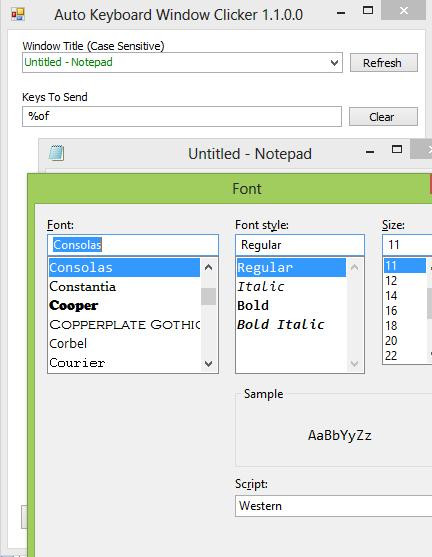Open the Window Title dropdown
The width and height of the screenshot is (432, 557).
(x=334, y=63)
